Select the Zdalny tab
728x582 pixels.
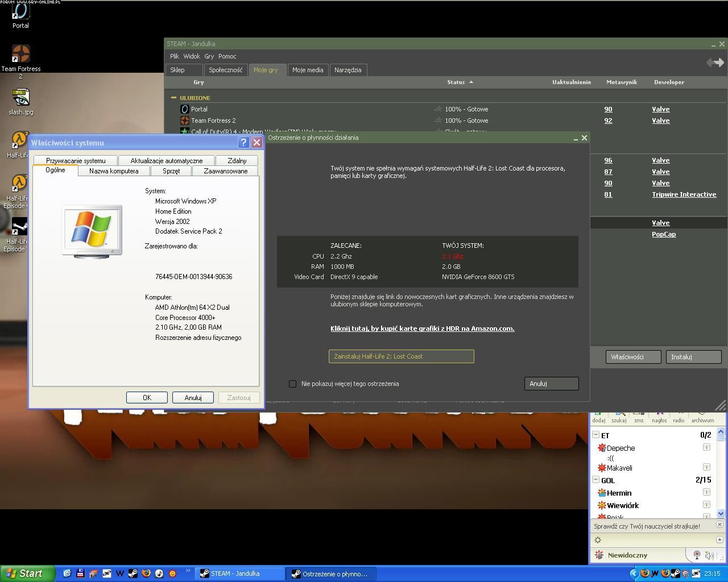[x=237, y=160]
